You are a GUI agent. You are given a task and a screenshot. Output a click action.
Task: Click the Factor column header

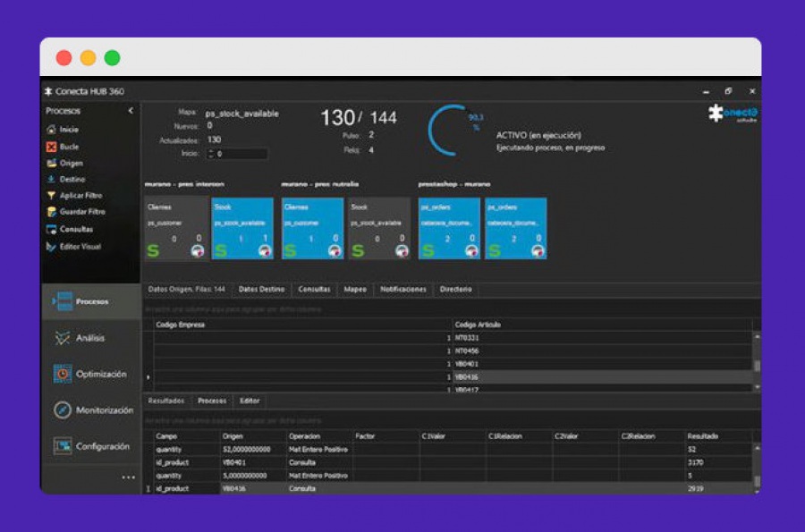click(x=386, y=436)
